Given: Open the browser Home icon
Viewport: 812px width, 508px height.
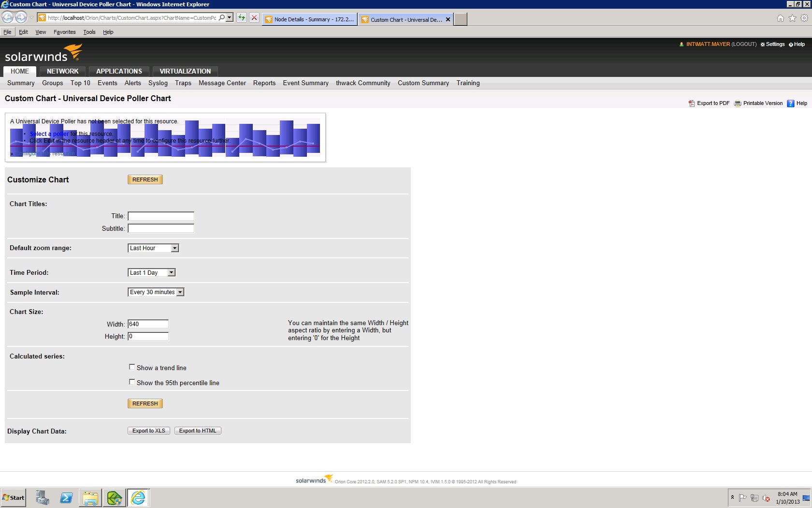Looking at the screenshot, I should pos(781,18).
